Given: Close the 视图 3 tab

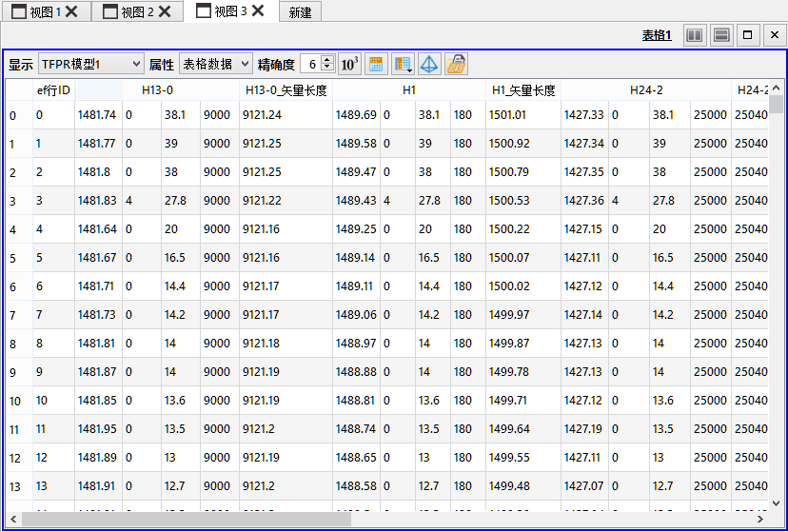Looking at the screenshot, I should point(258,10).
